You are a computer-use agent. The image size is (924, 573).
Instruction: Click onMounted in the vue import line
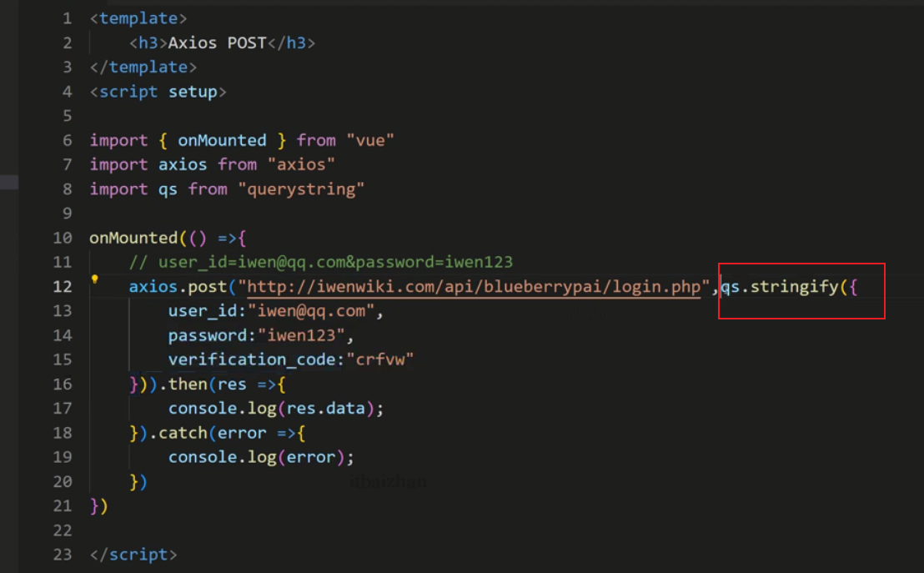[x=222, y=140]
